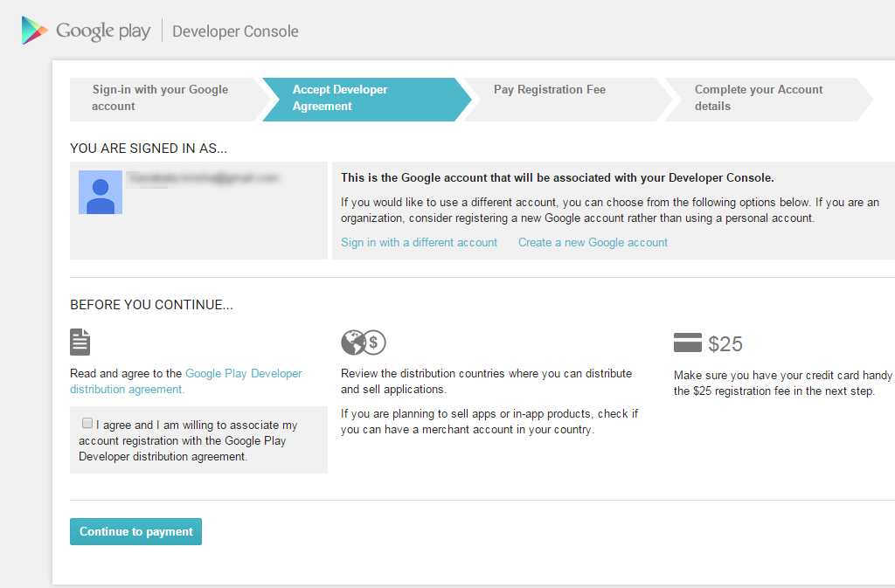Click the credit card icon
Viewport: 895px width, 588px height.
(688, 343)
